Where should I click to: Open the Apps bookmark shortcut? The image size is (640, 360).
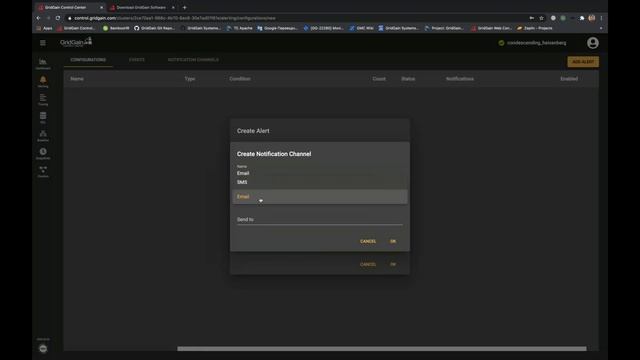point(44,28)
